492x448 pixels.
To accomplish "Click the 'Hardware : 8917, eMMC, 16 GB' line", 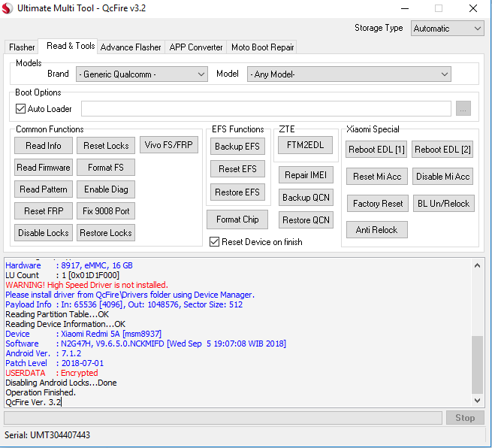I will (69, 265).
